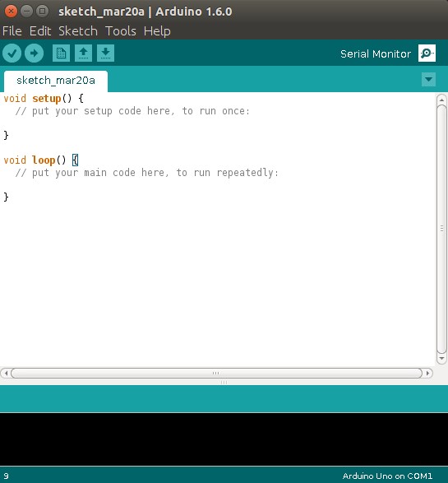
Task: Open the Edit menu
Action: tap(40, 31)
